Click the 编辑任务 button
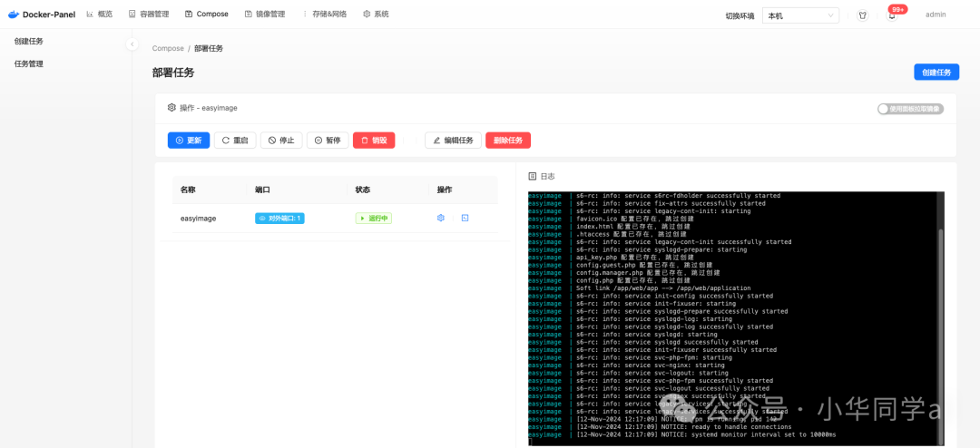The width and height of the screenshot is (980, 448). [x=453, y=141]
